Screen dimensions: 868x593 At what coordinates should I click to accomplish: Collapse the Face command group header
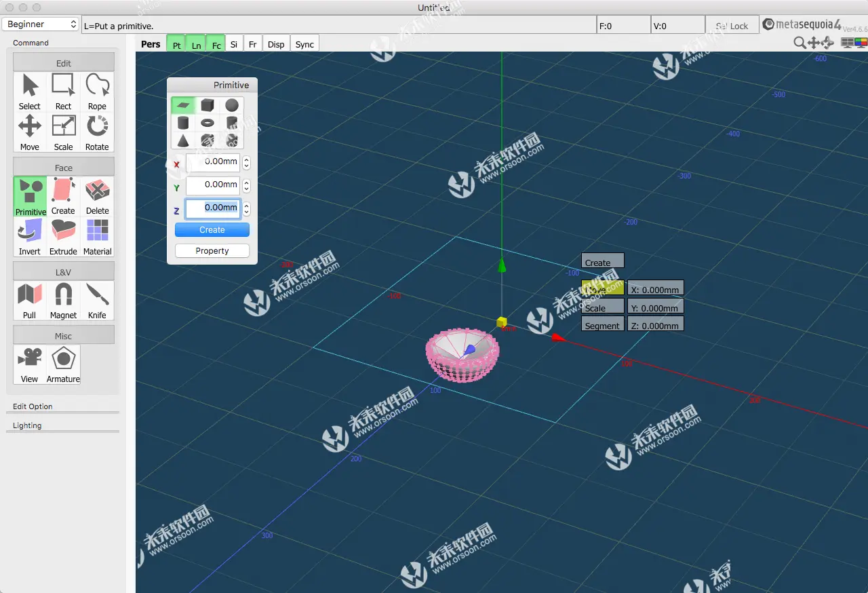point(64,168)
